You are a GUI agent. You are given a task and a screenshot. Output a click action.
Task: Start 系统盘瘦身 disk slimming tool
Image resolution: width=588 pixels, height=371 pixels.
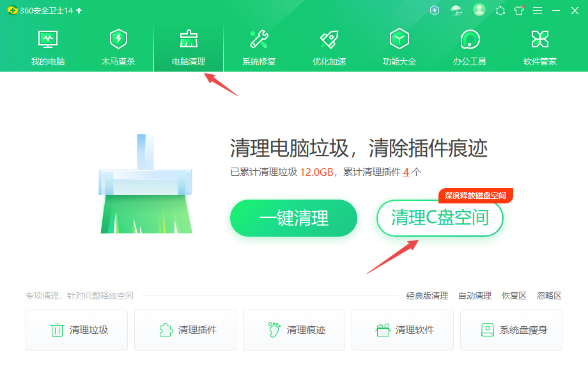coord(511,330)
